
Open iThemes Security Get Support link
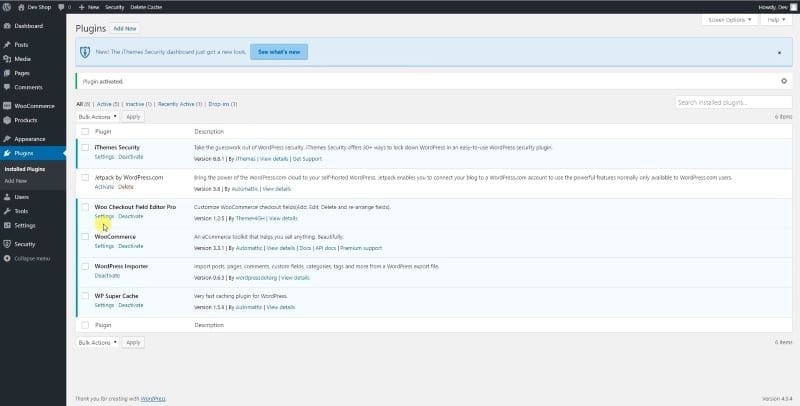point(307,159)
